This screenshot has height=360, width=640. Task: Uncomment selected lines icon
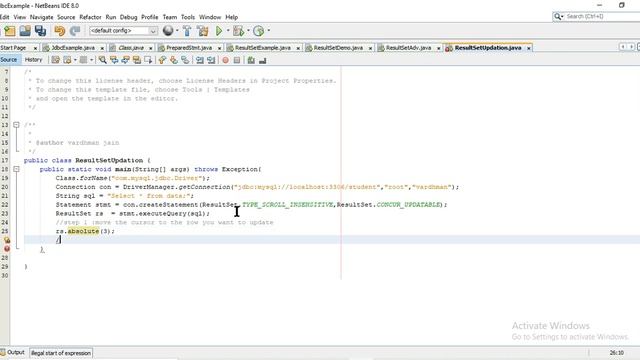pos(262,60)
